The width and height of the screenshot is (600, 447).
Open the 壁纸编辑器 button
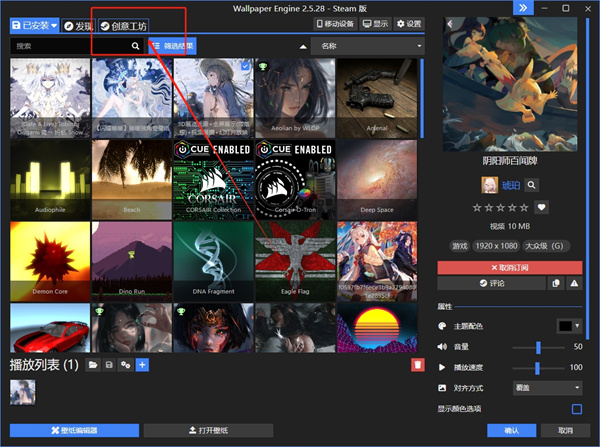point(74,431)
